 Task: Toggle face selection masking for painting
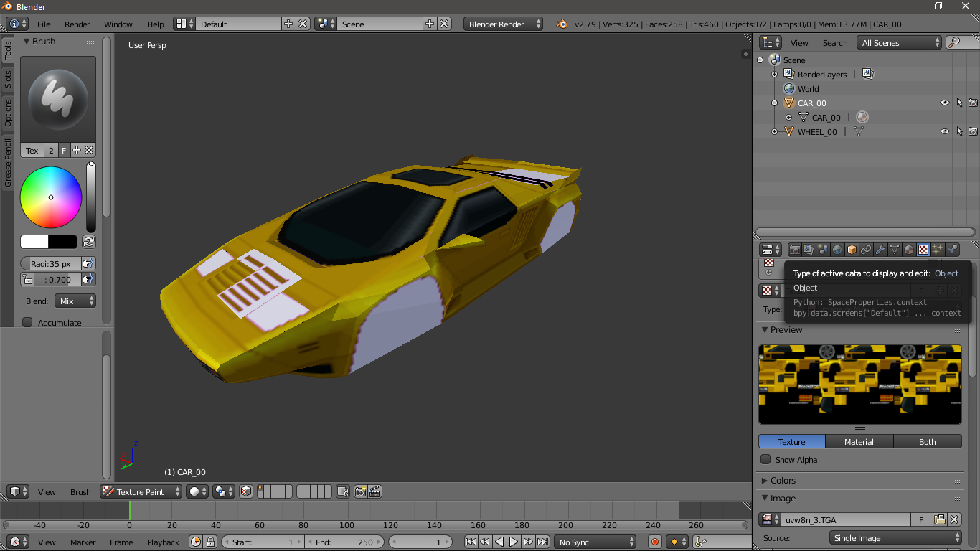click(x=246, y=491)
